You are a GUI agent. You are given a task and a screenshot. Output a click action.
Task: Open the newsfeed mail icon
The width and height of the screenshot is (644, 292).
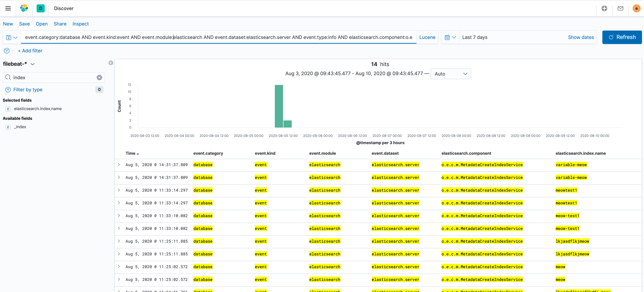(x=620, y=8)
